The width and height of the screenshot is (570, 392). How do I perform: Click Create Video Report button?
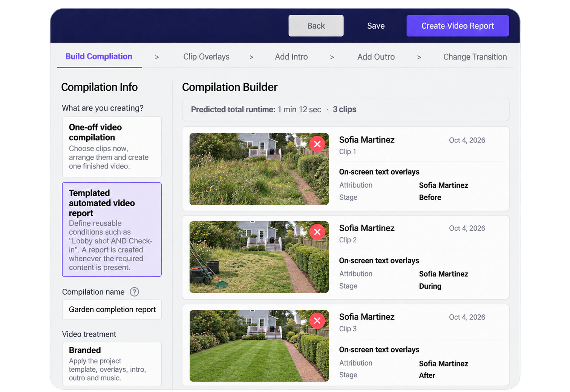coord(458,26)
